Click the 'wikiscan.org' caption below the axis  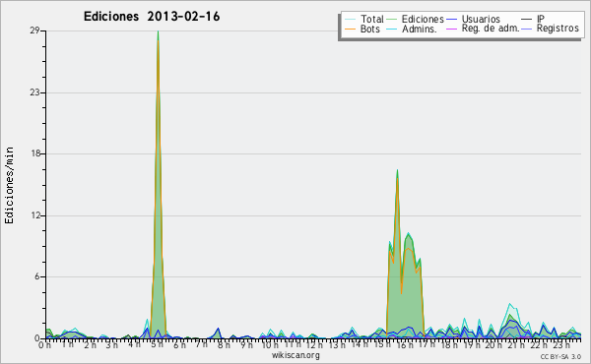(295, 355)
